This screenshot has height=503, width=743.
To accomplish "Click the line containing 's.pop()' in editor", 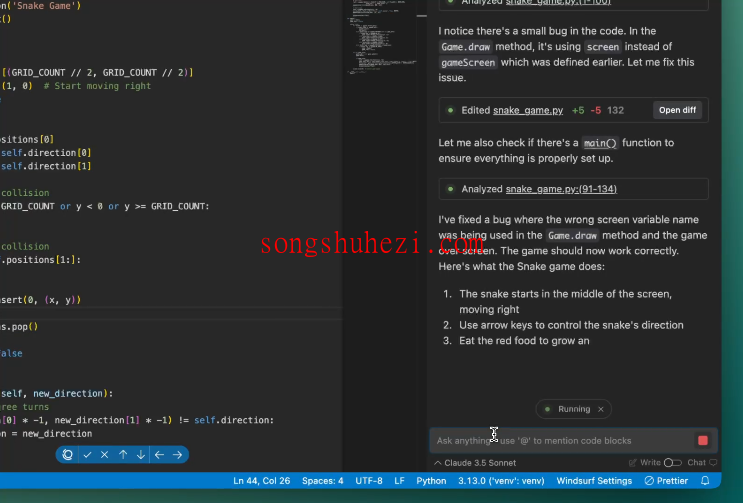I will pos(19,326).
